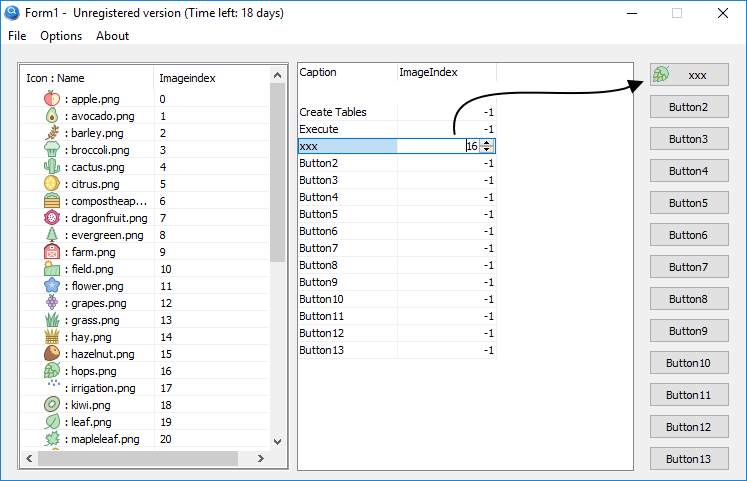Click Button10 on the right side
Image resolution: width=747 pixels, height=481 pixels.
(x=689, y=363)
